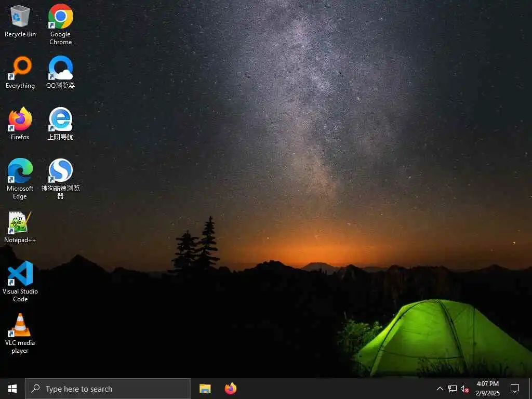Screen dimensions: 532x399
Task: Click the magnifier icon in search box
Action: (36, 389)
